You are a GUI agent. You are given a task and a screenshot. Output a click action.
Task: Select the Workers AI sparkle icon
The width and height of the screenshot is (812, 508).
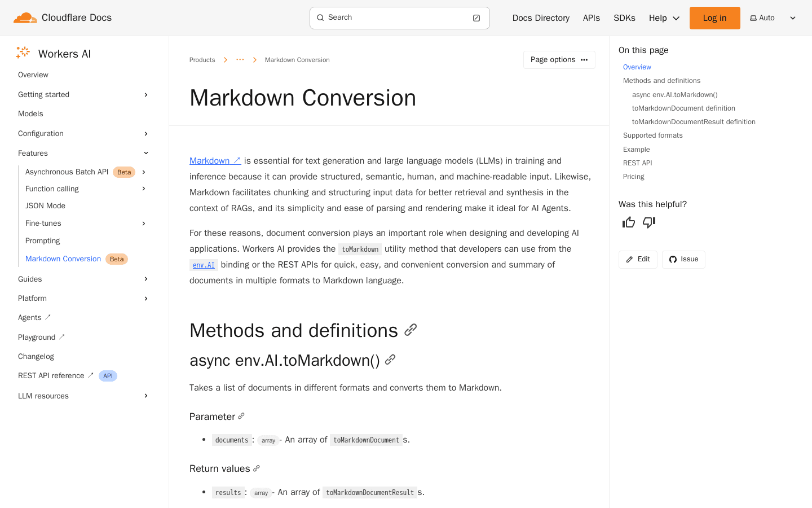click(x=23, y=52)
